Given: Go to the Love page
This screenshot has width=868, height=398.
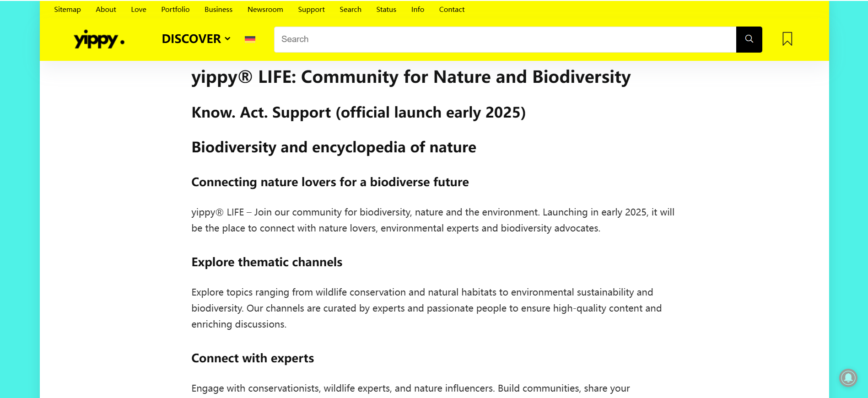Looking at the screenshot, I should pyautogui.click(x=139, y=9).
